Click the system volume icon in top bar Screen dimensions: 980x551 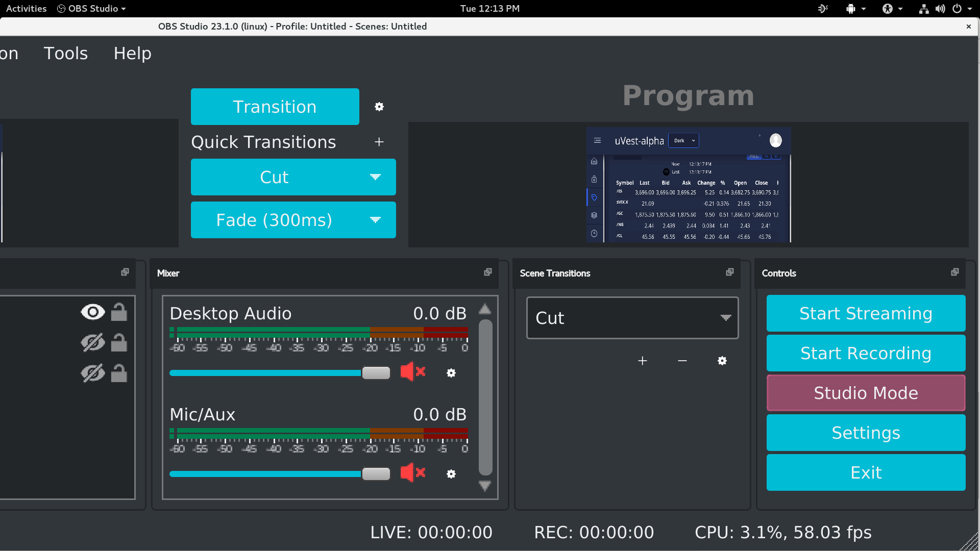tap(940, 8)
